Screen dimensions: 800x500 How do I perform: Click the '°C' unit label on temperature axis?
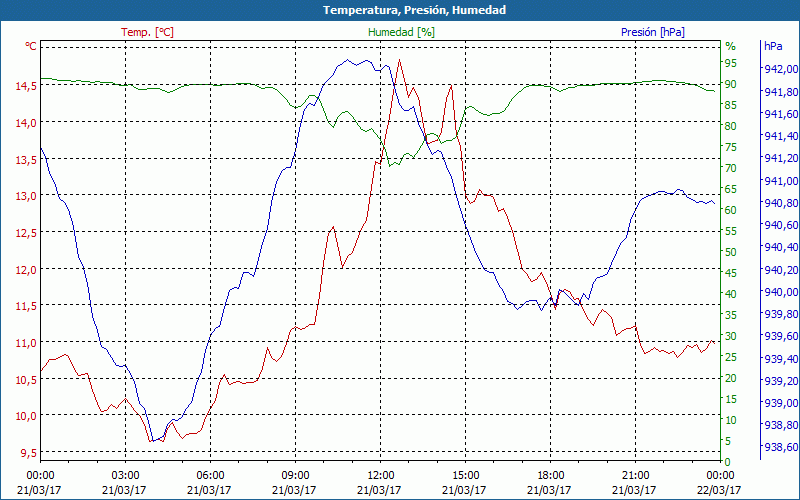pyautogui.click(x=31, y=46)
